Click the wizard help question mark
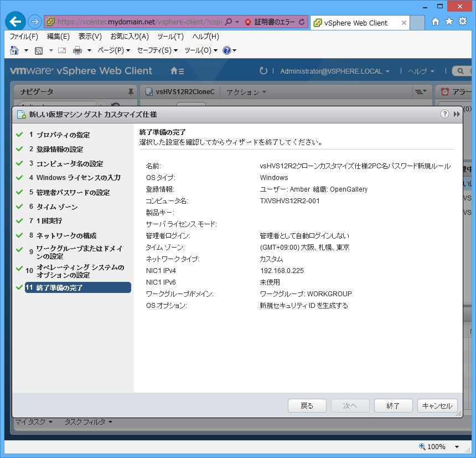Viewport: 476px width, 458px height. pyautogui.click(x=444, y=114)
